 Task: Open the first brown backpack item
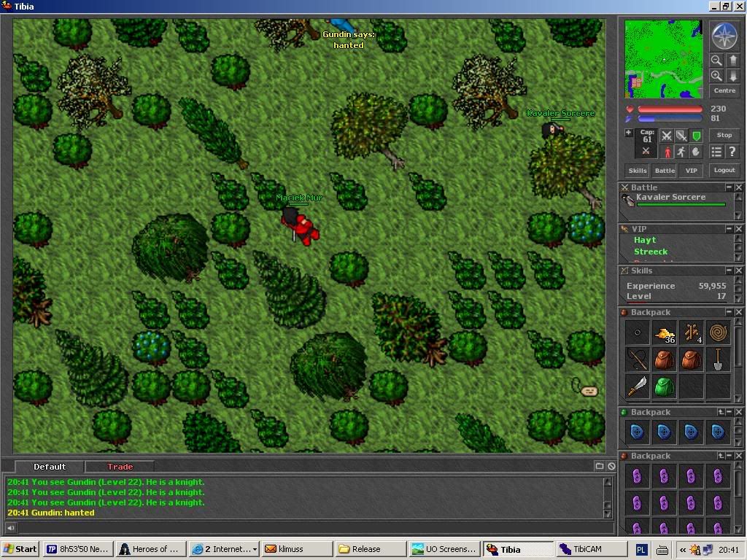[664, 360]
